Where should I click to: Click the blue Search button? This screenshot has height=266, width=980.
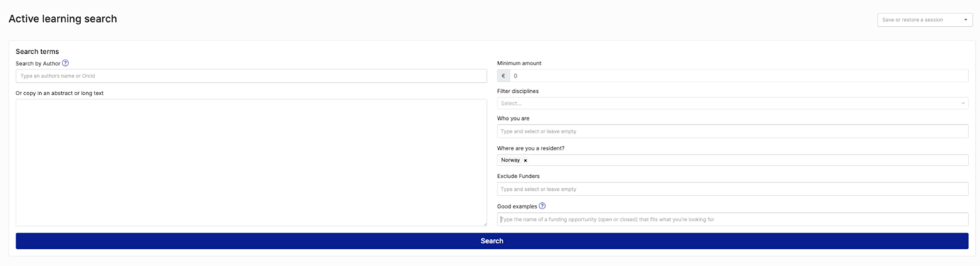492,241
